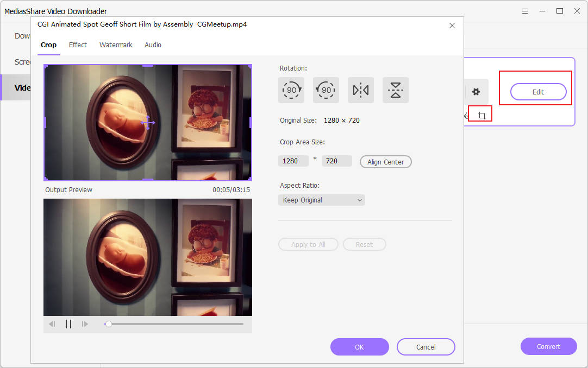The height and width of the screenshot is (368, 588).
Task: Click the right edge crop handle
Action: click(x=251, y=123)
